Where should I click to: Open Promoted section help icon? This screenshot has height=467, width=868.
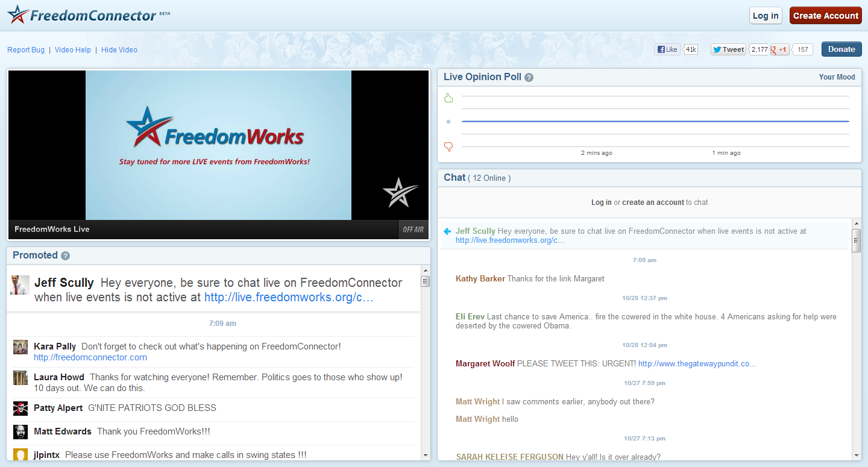tap(65, 255)
